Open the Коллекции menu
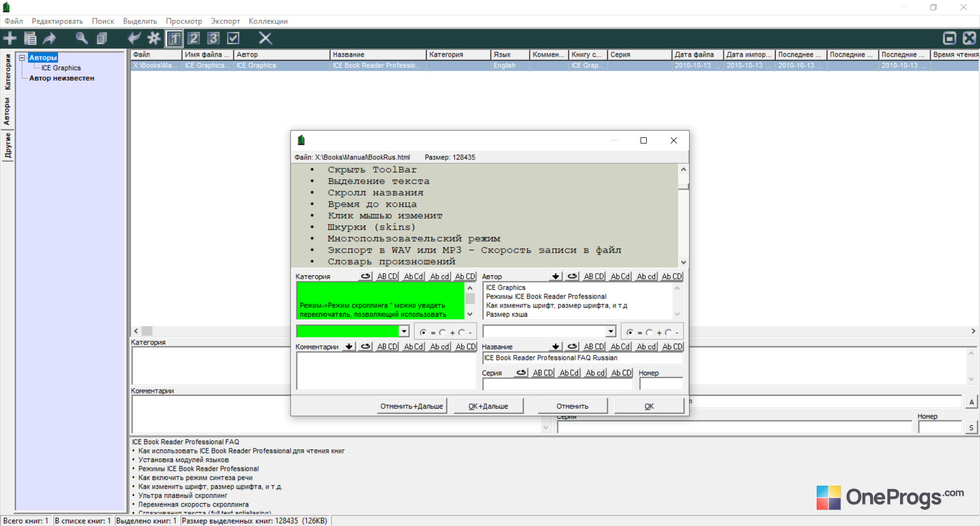Screen dimensions: 980x526 (268, 21)
